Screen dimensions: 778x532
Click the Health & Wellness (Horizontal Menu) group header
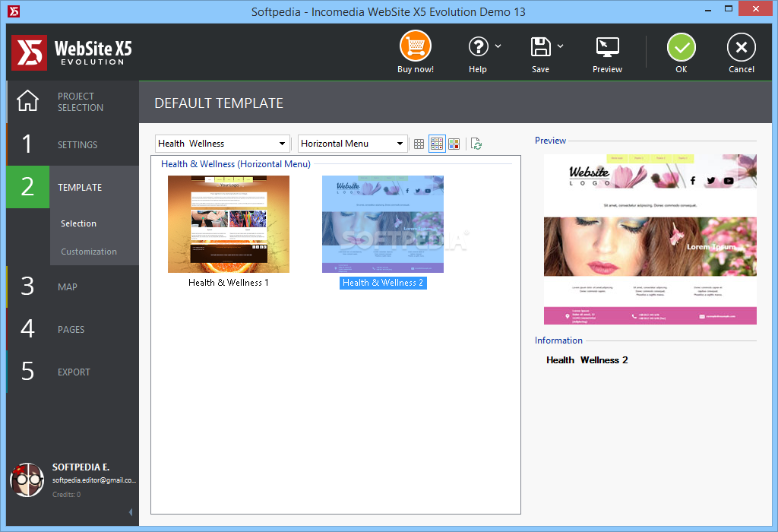pos(236,163)
